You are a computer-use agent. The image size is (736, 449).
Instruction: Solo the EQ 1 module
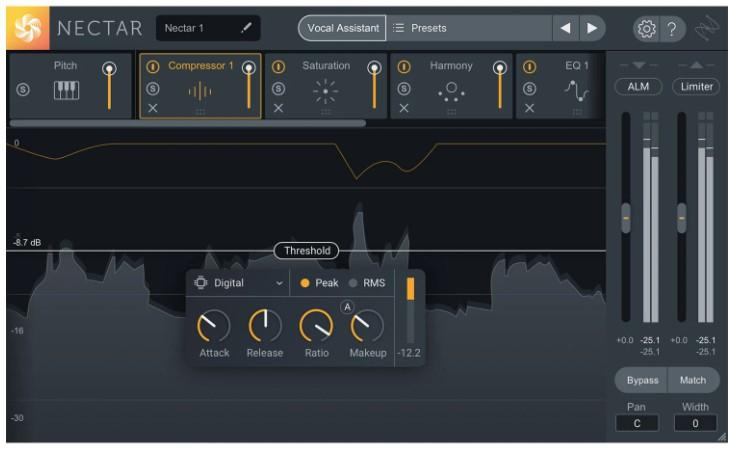pyautogui.click(x=529, y=88)
